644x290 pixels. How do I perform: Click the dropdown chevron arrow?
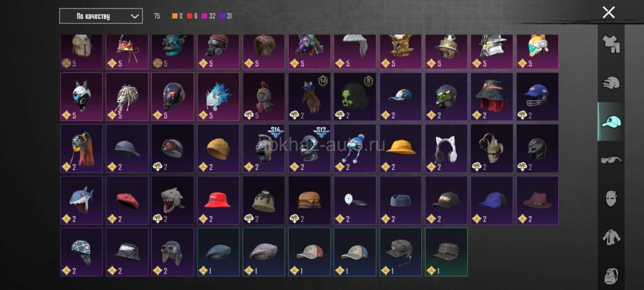[134, 16]
